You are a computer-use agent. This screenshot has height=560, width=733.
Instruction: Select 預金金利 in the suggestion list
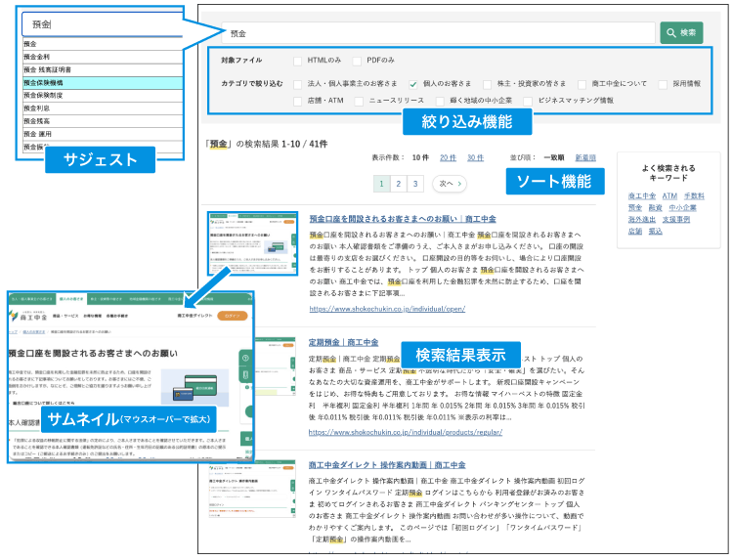coord(103,57)
